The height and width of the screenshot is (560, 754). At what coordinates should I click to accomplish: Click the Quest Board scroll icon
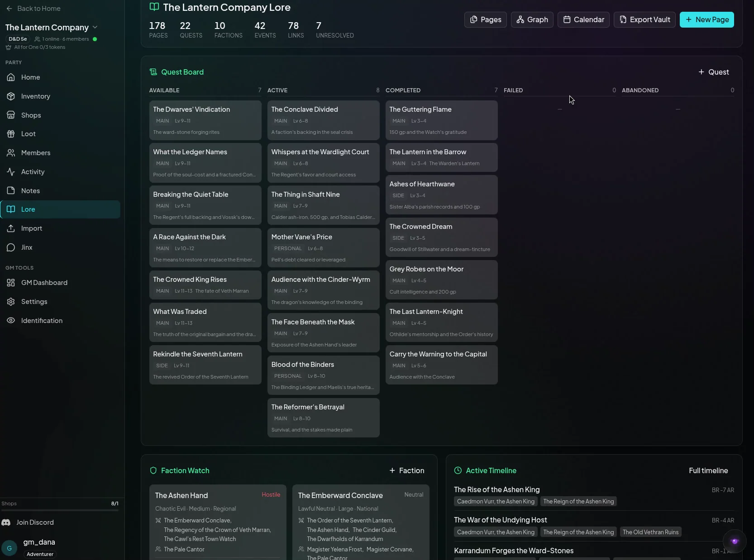(x=153, y=72)
